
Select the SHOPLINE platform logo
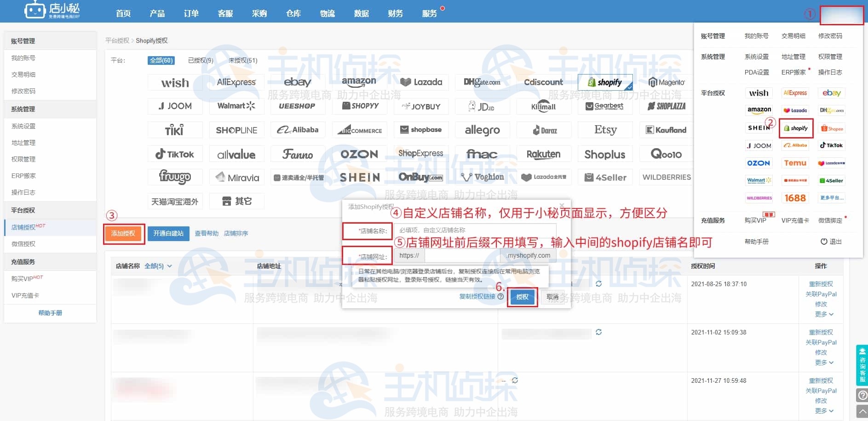[x=236, y=130]
